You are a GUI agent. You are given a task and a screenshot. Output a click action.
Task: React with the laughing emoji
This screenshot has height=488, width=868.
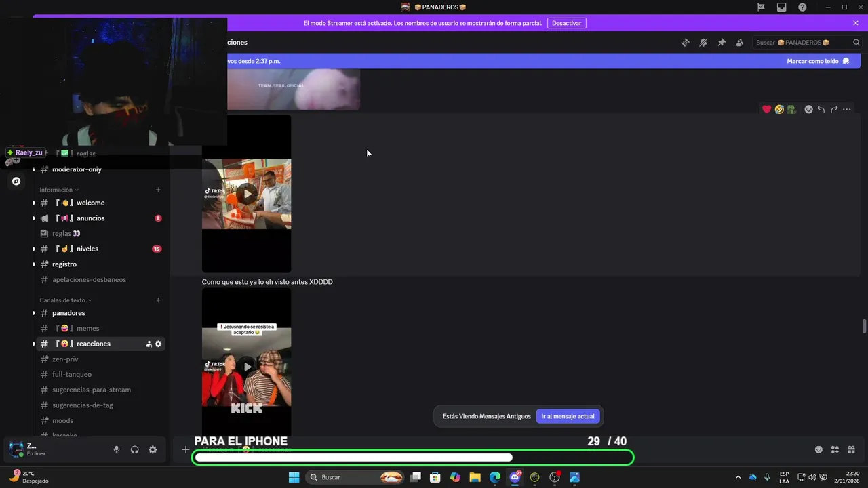click(779, 109)
